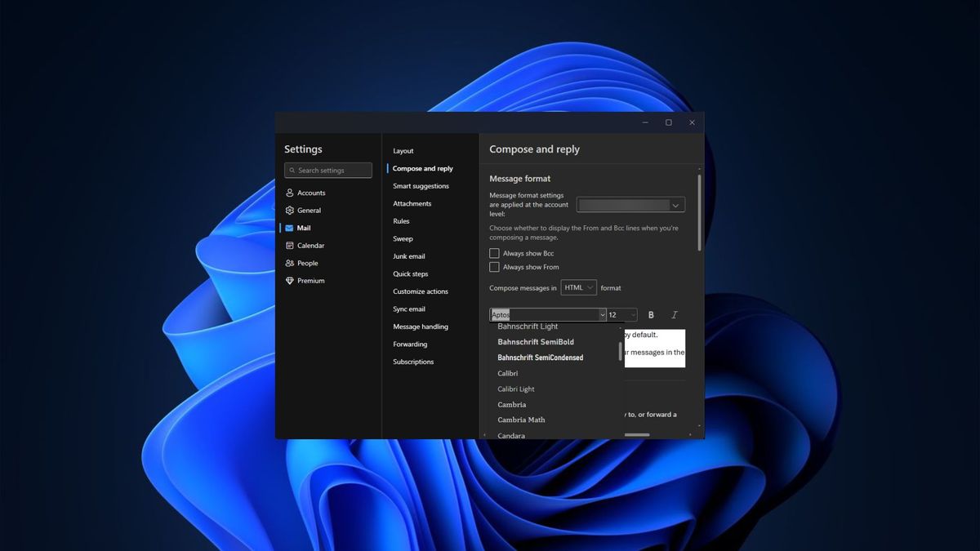Open Attachments settings
The height and width of the screenshot is (551, 980).
pyautogui.click(x=412, y=204)
